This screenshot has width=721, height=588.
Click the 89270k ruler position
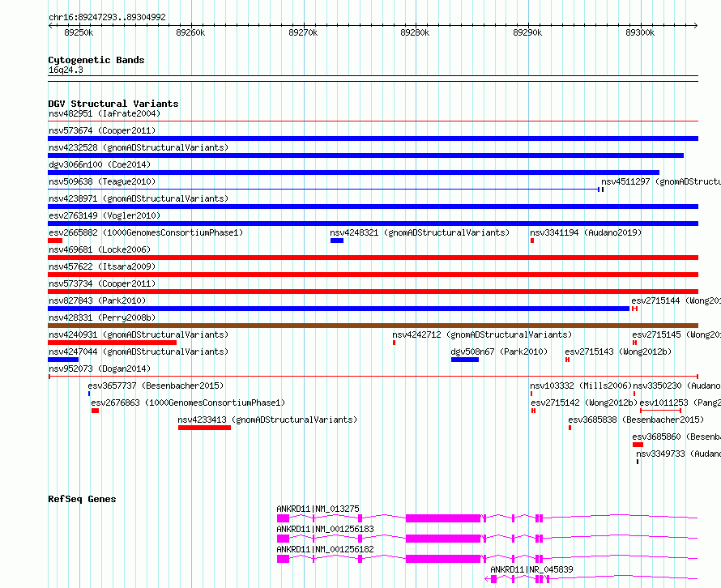303,32
